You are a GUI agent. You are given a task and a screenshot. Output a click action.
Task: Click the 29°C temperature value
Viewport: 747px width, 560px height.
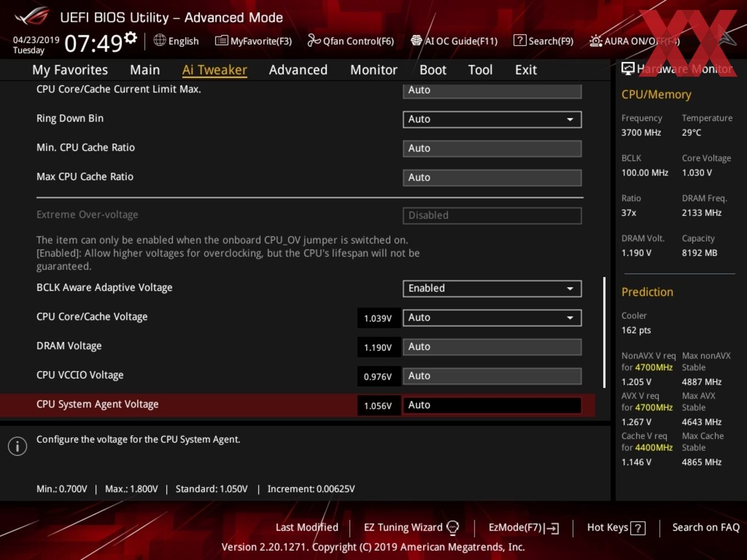(x=692, y=132)
